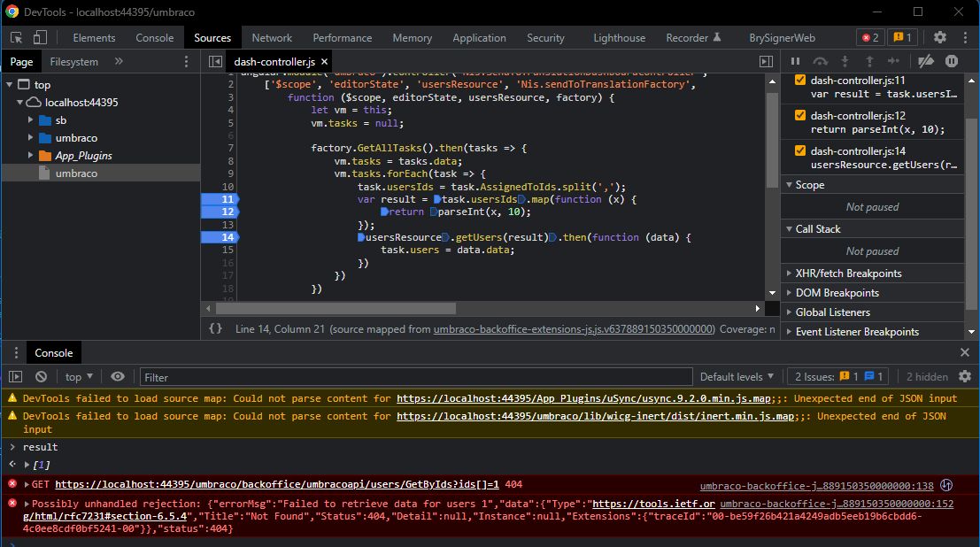
Task: Toggle the breakpoint on line 14 gutter
Action: click(220, 237)
